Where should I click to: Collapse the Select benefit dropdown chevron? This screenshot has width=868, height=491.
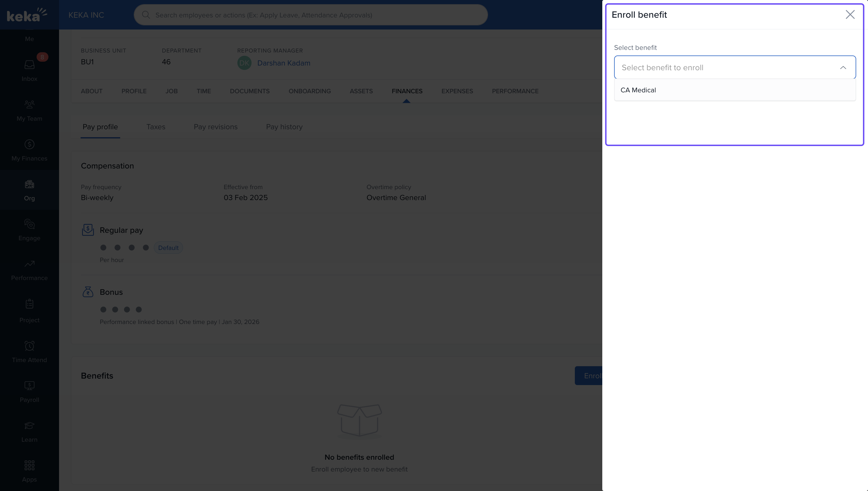pyautogui.click(x=843, y=68)
